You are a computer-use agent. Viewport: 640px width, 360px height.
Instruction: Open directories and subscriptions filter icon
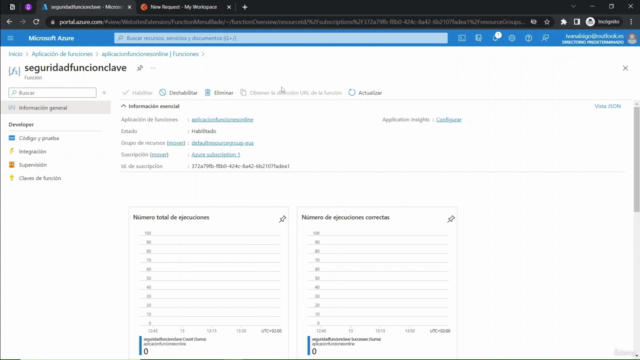click(478, 38)
